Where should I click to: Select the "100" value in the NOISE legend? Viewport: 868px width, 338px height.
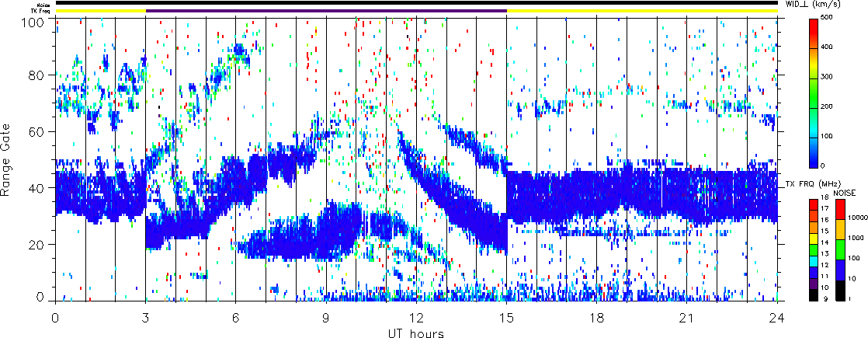(x=853, y=259)
